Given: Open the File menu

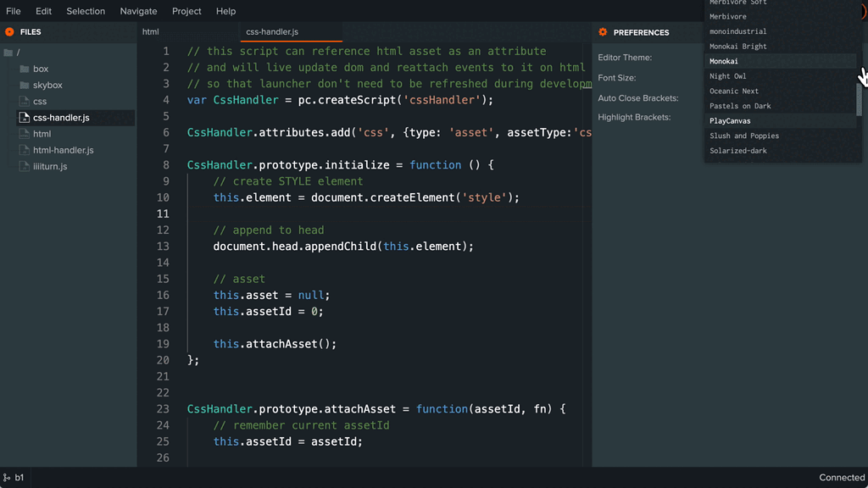Looking at the screenshot, I should click(13, 11).
